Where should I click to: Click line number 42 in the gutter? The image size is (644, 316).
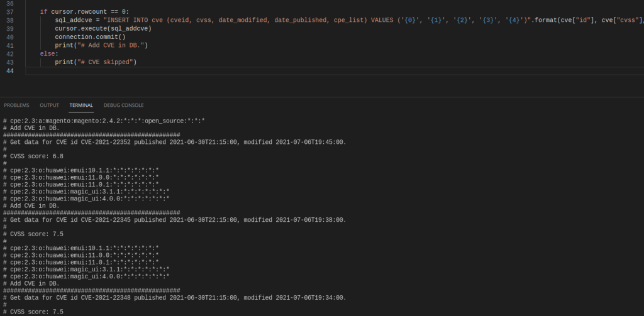click(9, 54)
